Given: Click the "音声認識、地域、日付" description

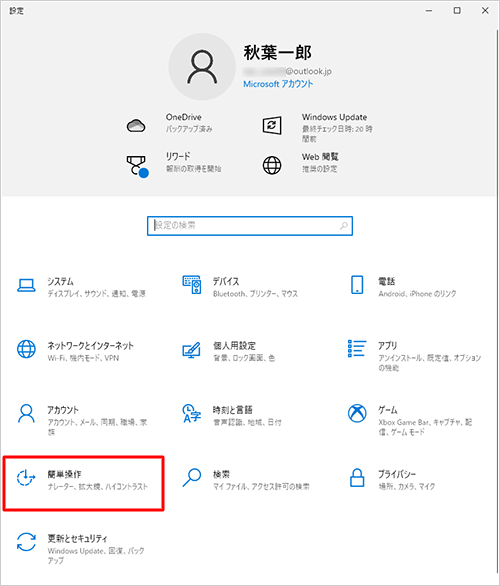Looking at the screenshot, I should pyautogui.click(x=247, y=422).
